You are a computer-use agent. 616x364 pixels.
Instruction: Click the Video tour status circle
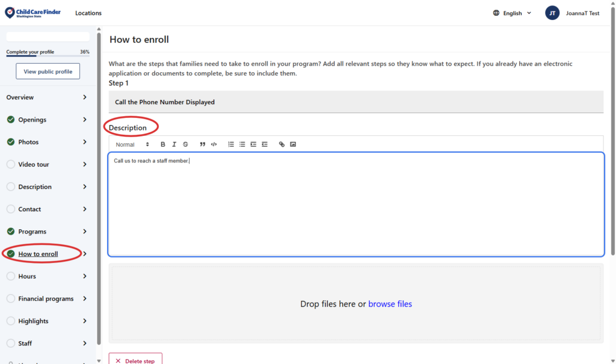11,164
